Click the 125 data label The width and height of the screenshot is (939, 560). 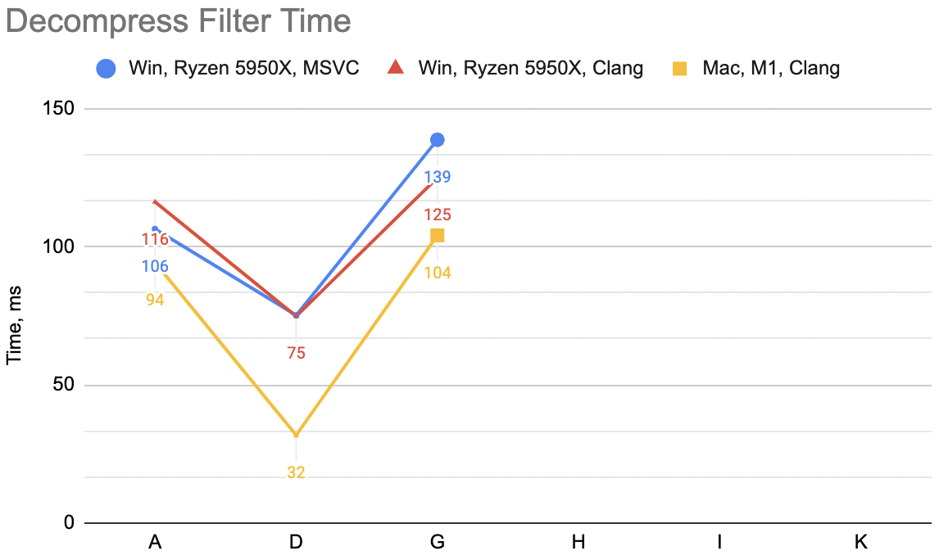pos(438,215)
